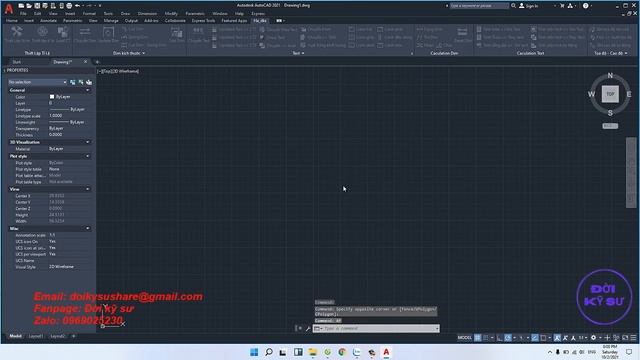Open File Explorer from the taskbar
The width and height of the screenshot is (640, 360).
coord(313,352)
